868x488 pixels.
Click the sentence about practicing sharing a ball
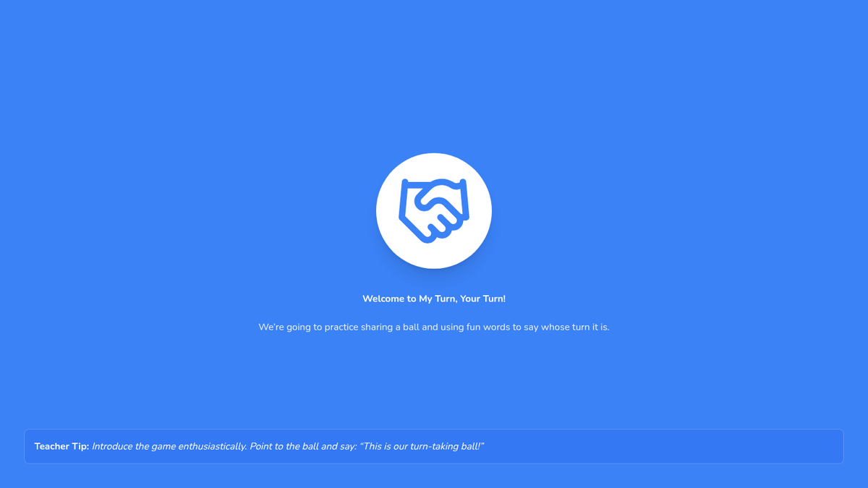[x=434, y=327]
